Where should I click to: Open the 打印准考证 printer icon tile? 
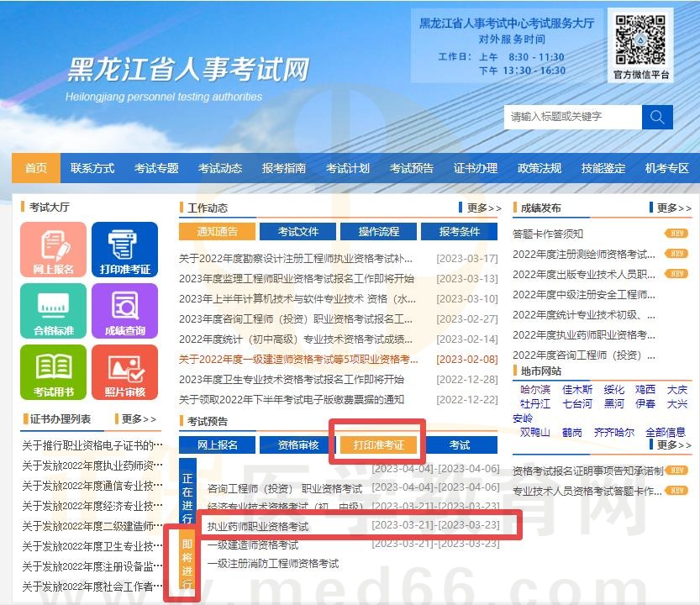point(124,250)
